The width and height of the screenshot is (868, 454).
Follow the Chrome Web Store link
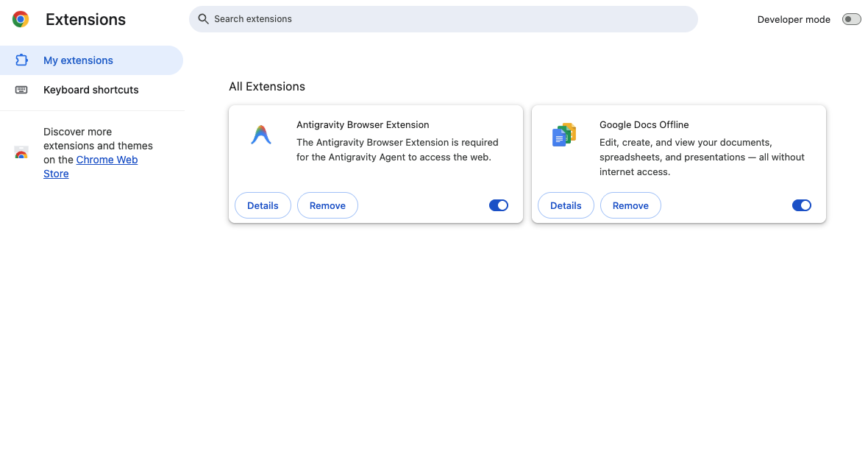(90, 166)
